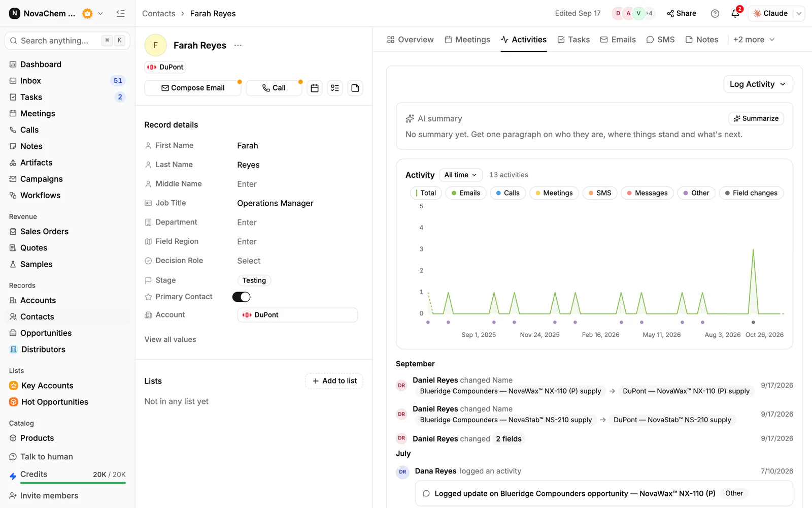The height and width of the screenshot is (508, 812).
Task: Switch to the Emails tab
Action: coord(618,40)
